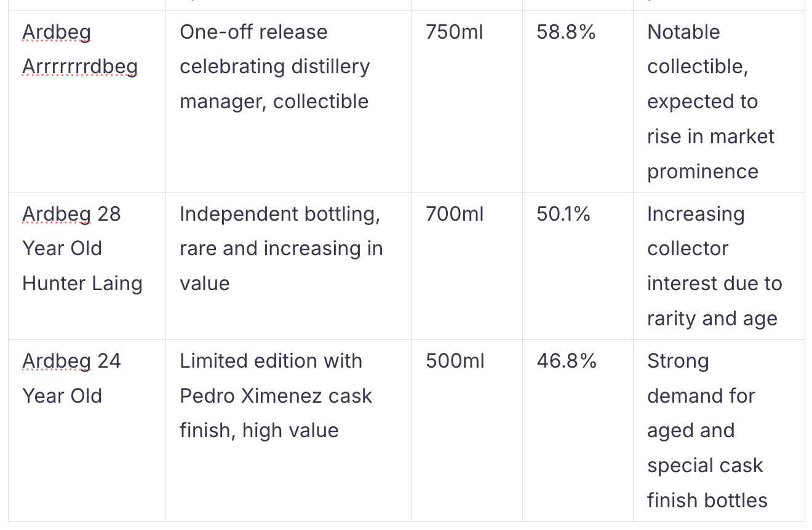Click 'Notable collectible, expected to rise' cell

click(718, 102)
